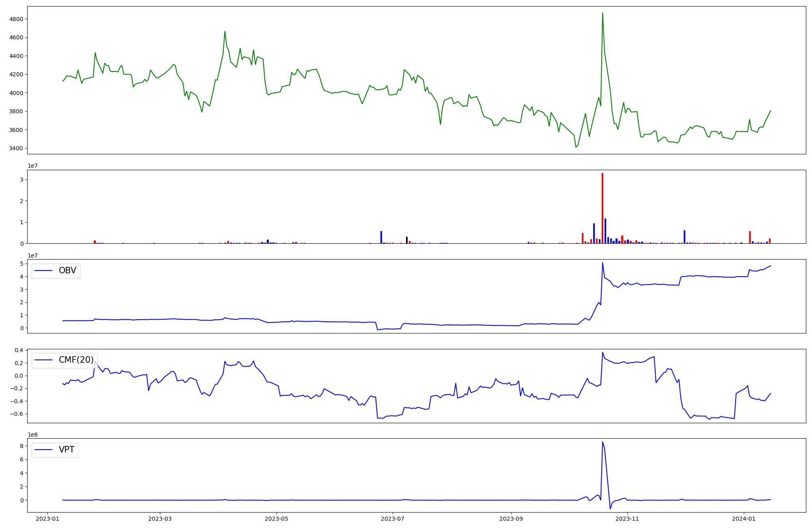Viewport: 812px width, 528px height.
Task: Click the OBV line peak near 5
Action: tap(603, 263)
